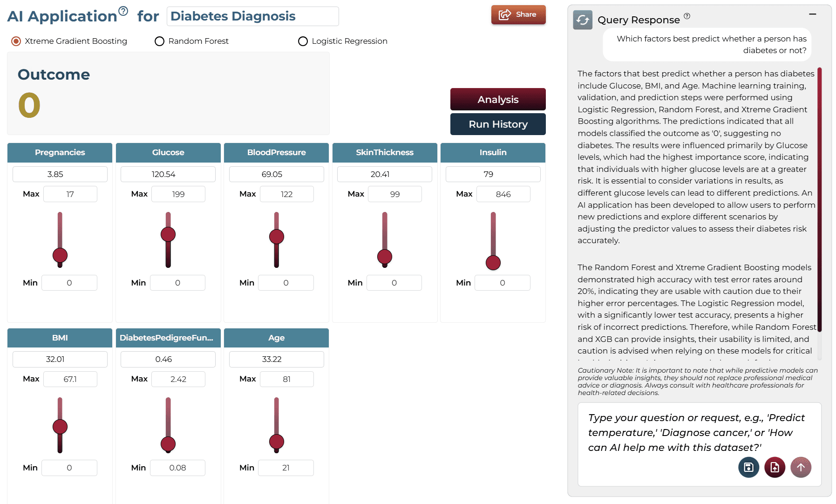Click the save icon in query box
The width and height of the screenshot is (836, 504).
pyautogui.click(x=748, y=467)
